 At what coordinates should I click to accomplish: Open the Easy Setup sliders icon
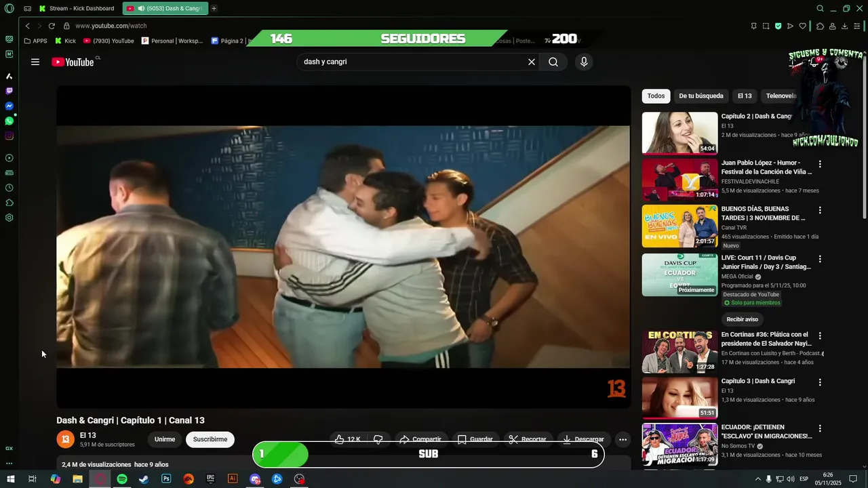tap(857, 26)
